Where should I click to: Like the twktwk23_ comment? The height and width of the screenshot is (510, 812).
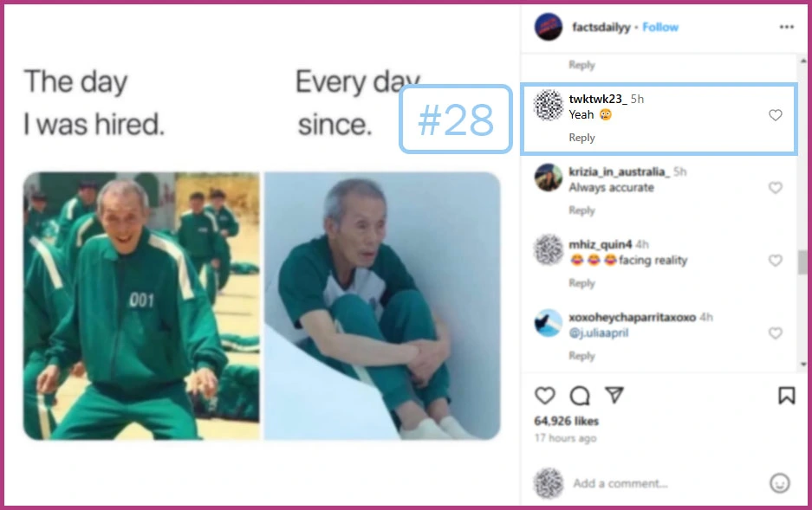[x=776, y=115]
